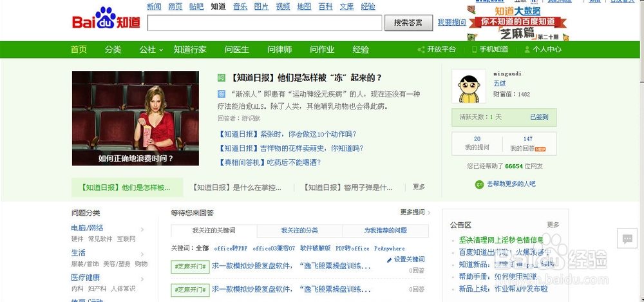Filter by keyword office03兼容07
Screen dimensions: 644x302
(x=274, y=249)
